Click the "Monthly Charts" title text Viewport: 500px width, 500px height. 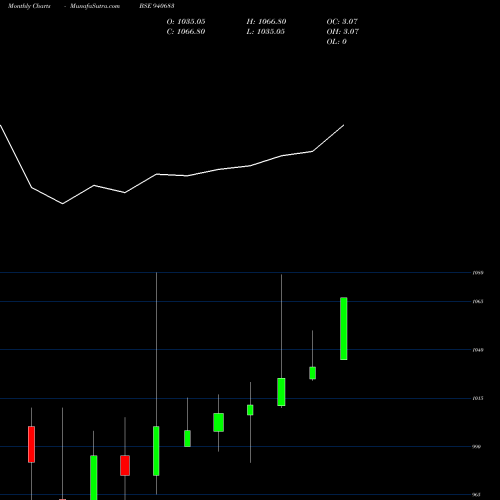click(x=29, y=6)
